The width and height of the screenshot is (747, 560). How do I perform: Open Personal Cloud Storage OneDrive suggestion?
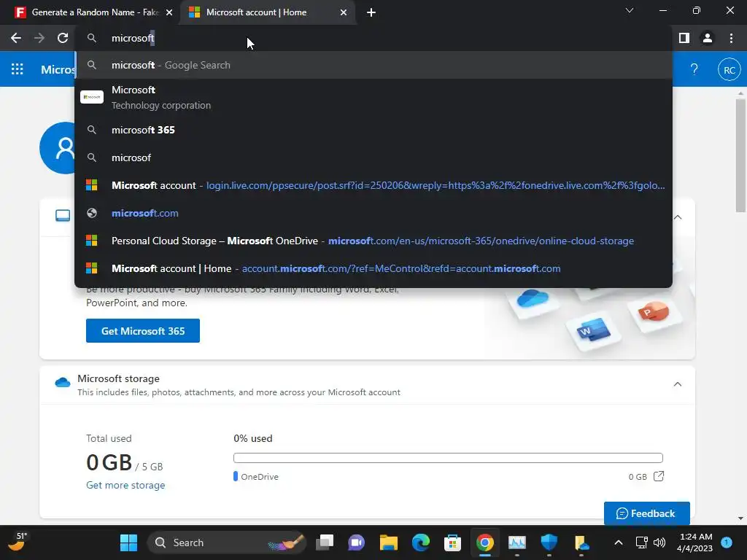pos(373,241)
